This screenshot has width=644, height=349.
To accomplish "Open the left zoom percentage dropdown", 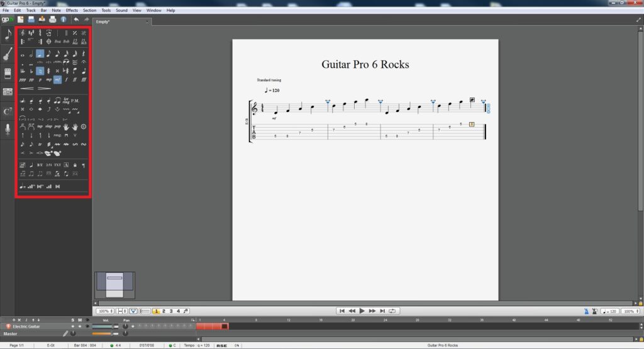I will pyautogui.click(x=105, y=311).
